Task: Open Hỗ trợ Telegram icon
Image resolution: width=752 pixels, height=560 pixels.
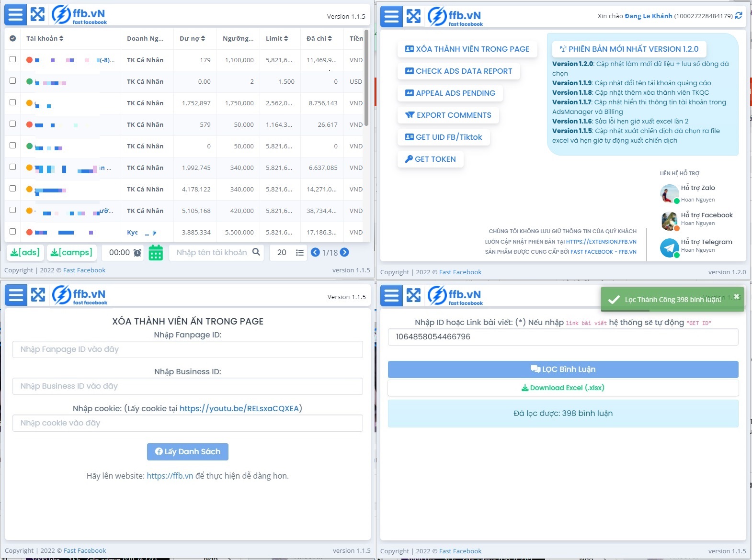Action: [x=670, y=247]
